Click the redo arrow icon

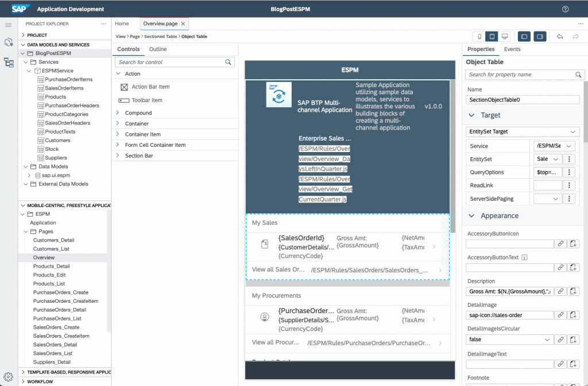[x=575, y=36]
